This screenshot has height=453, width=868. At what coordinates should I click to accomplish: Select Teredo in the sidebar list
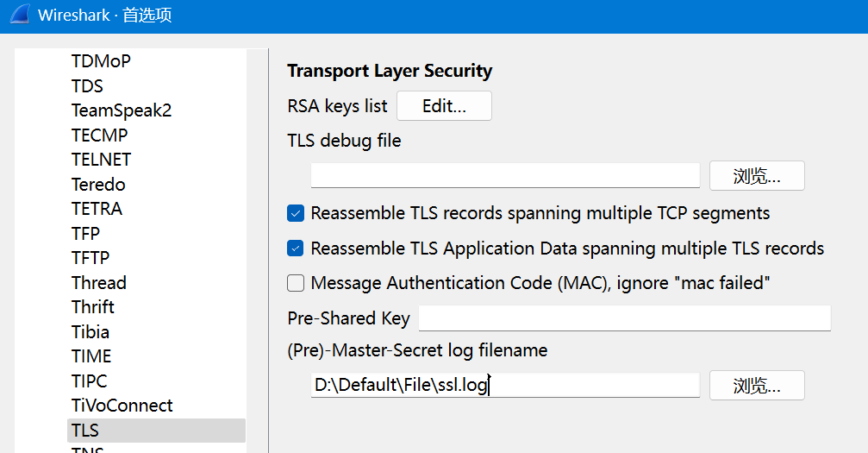point(98,185)
